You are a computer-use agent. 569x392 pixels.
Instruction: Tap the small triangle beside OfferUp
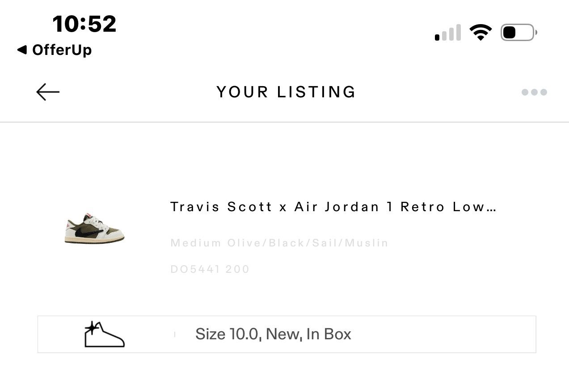tap(21, 50)
